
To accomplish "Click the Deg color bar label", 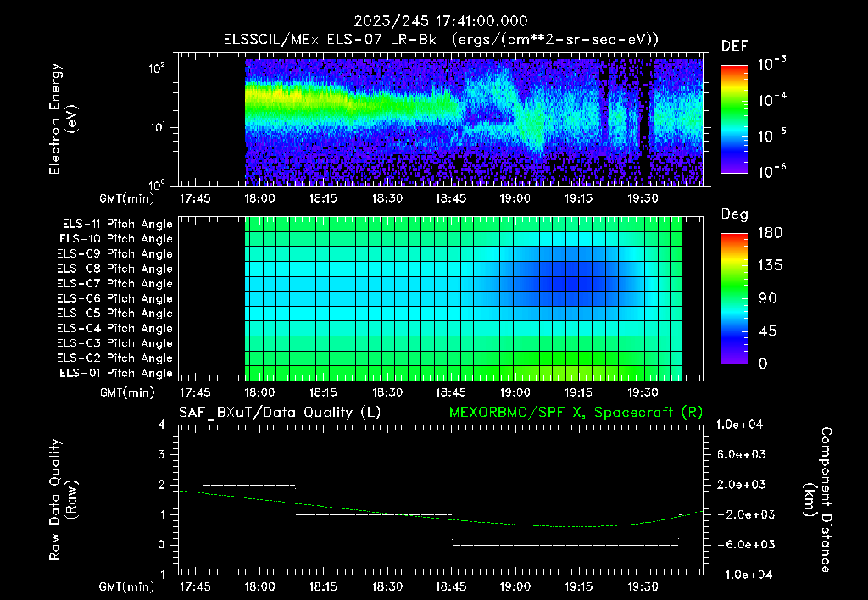I will click(735, 214).
